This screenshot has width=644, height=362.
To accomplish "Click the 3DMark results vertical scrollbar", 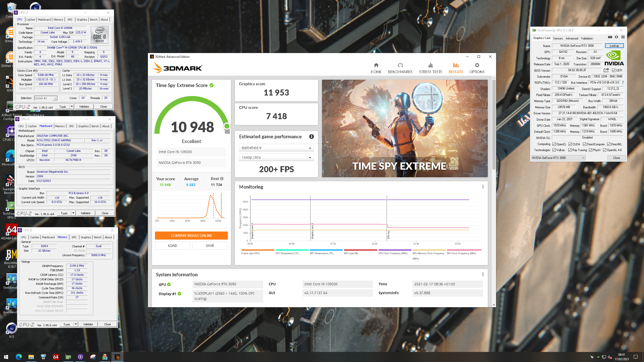I will point(494,124).
